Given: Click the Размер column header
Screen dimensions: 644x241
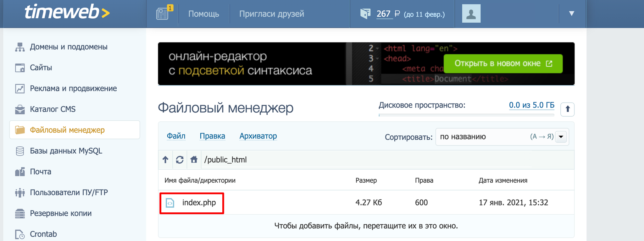Looking at the screenshot, I should tap(366, 180).
